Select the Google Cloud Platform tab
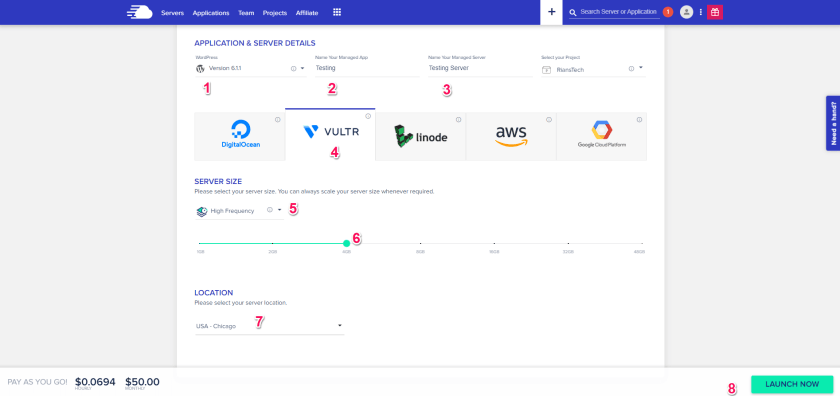This screenshot has height=396, width=840. point(602,137)
